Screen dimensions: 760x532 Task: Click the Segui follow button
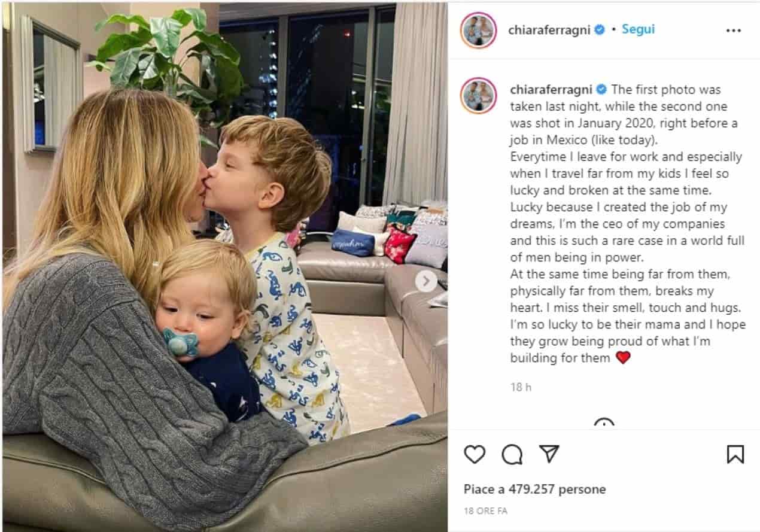coord(638,29)
